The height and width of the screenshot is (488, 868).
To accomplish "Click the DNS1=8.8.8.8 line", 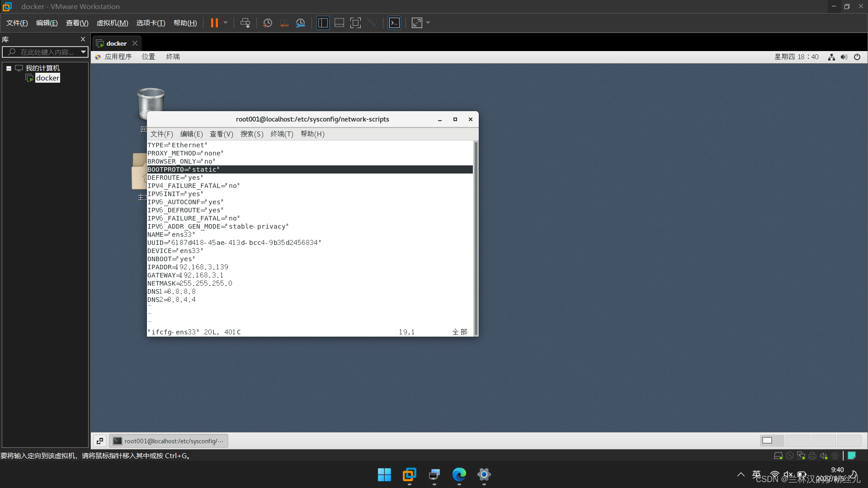I will 171,291.
